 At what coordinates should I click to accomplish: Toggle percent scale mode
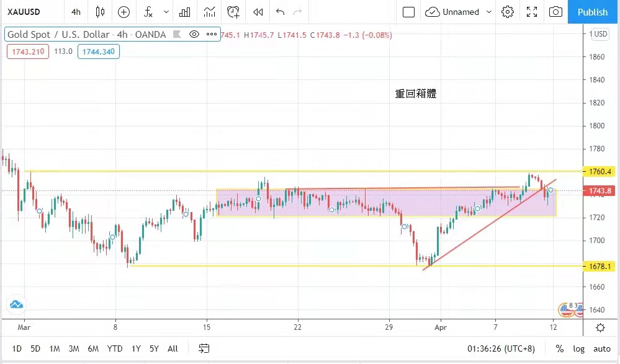pos(560,348)
